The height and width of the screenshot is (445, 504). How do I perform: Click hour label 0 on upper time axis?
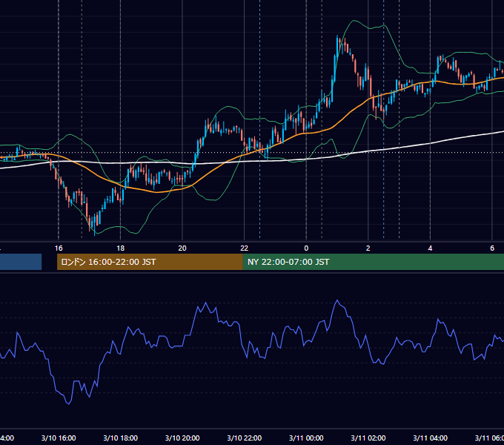pyautogui.click(x=306, y=248)
